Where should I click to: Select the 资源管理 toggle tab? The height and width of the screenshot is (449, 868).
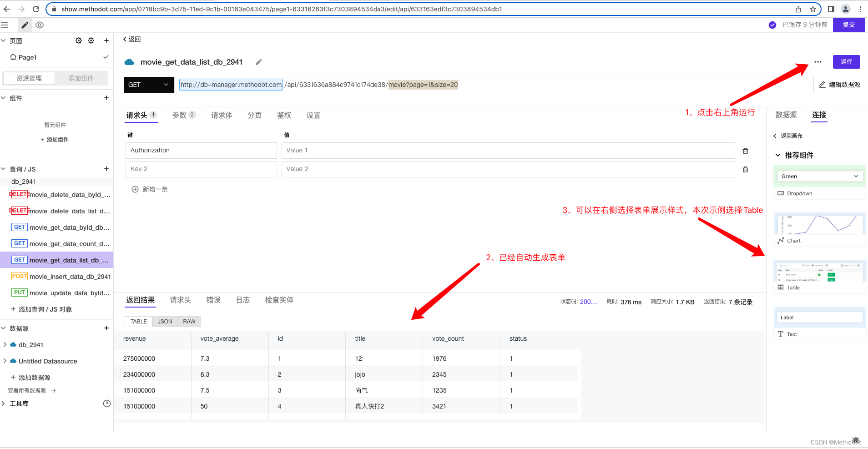(29, 78)
